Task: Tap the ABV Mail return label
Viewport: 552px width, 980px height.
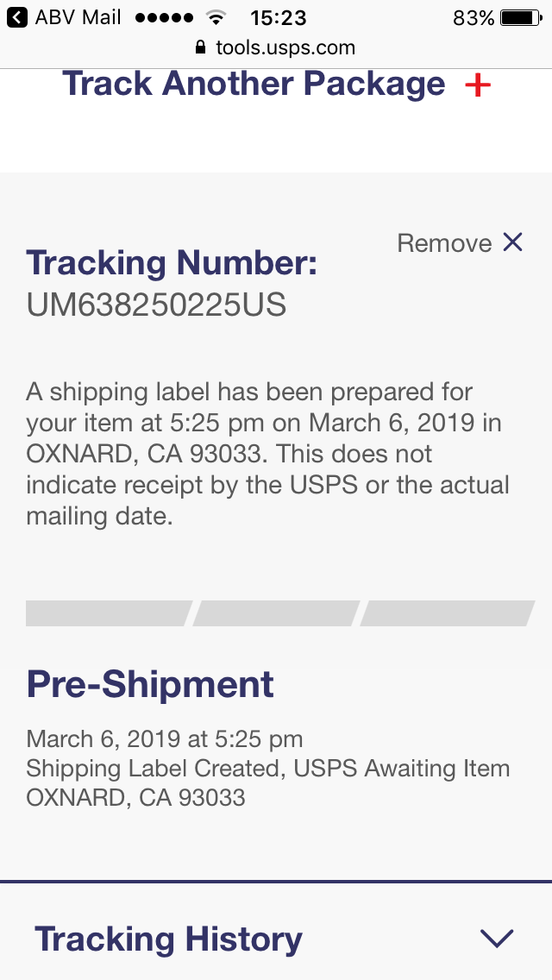Action: pos(78,17)
